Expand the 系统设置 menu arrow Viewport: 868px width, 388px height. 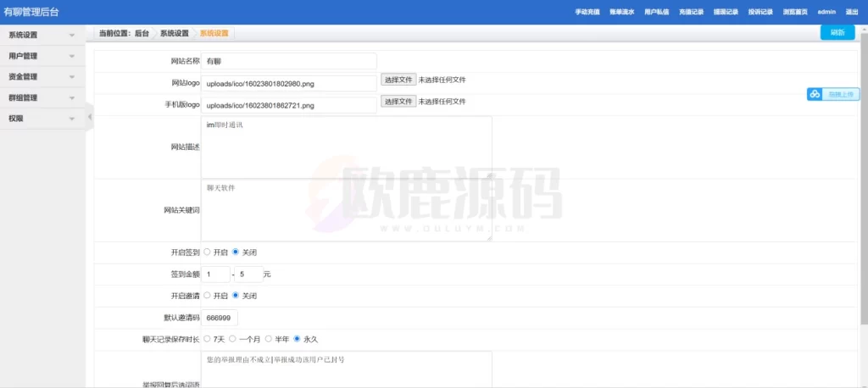[x=72, y=36]
